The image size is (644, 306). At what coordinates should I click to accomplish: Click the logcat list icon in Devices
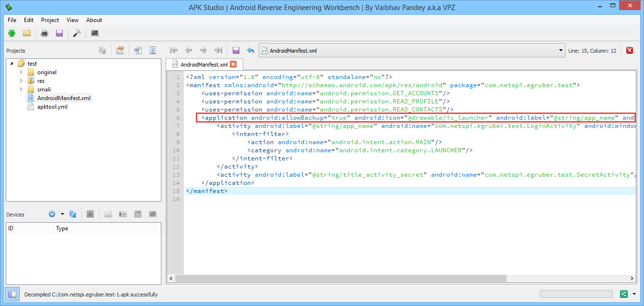(x=138, y=214)
